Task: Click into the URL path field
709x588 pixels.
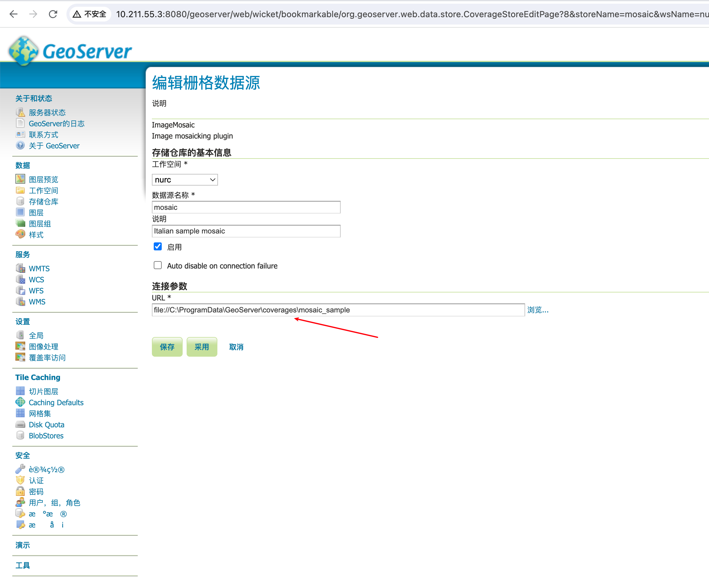Action: pyautogui.click(x=338, y=310)
